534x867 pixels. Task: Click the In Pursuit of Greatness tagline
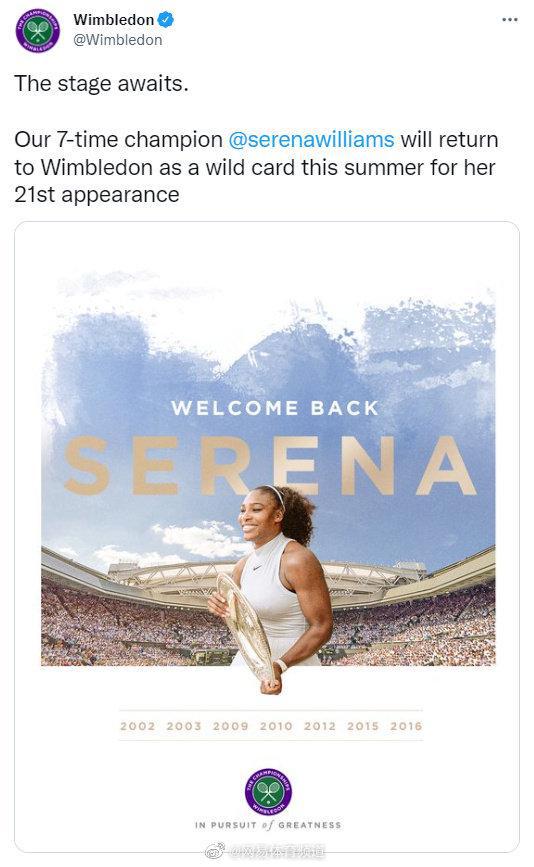click(268, 825)
